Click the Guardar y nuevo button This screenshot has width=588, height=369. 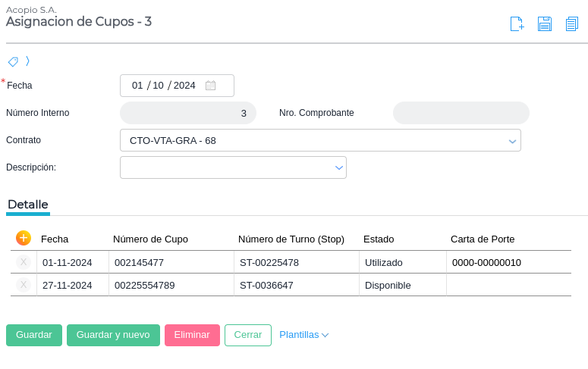[113, 335]
